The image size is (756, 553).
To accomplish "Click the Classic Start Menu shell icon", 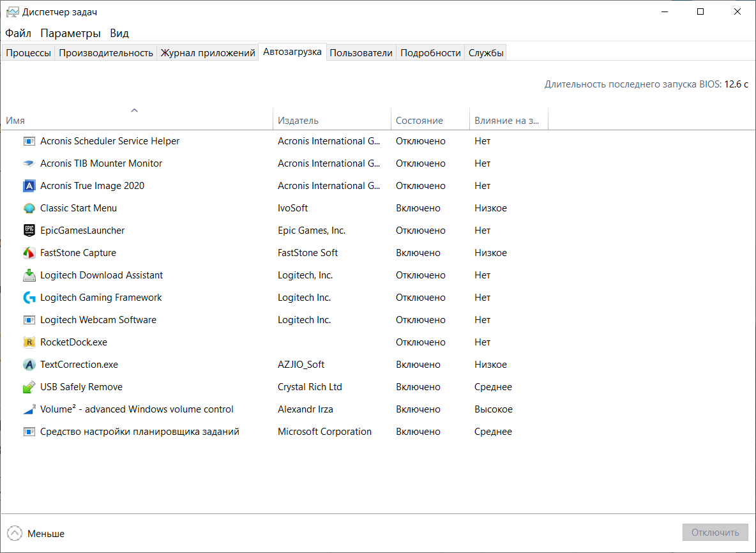I will (29, 208).
